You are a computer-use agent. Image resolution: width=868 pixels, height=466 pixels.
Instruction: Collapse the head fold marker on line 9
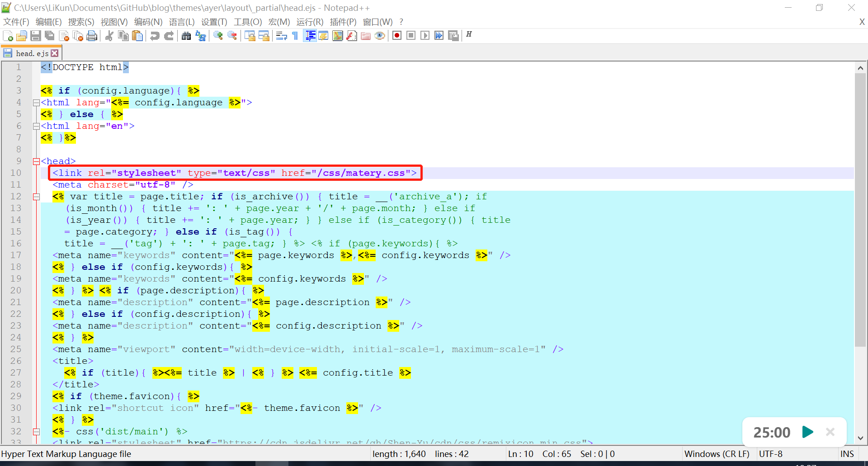[x=36, y=161]
